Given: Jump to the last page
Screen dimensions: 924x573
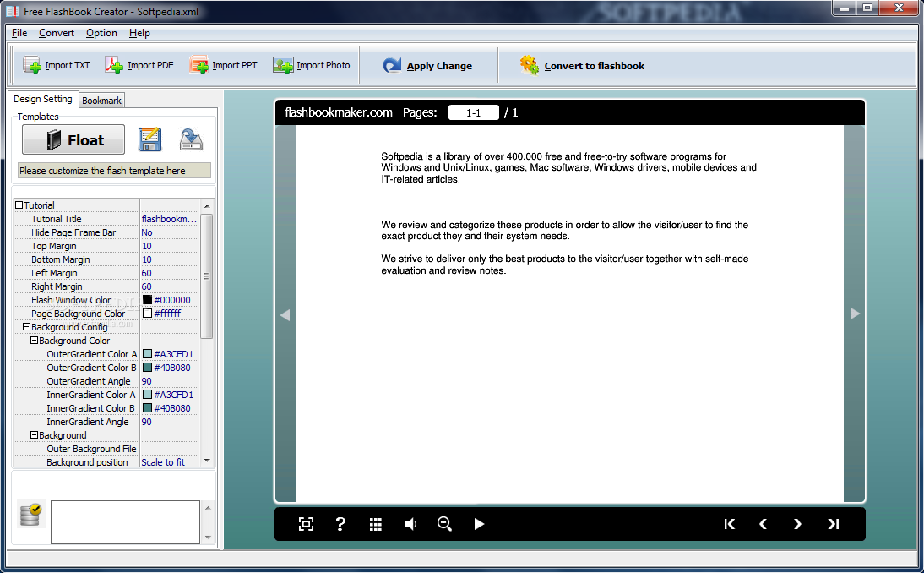Looking at the screenshot, I should [833, 524].
